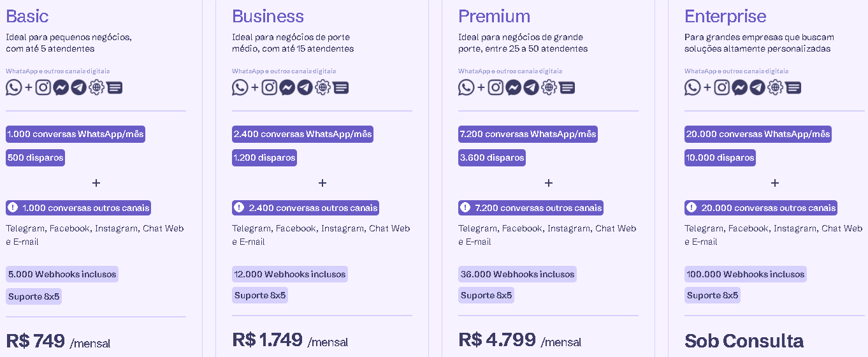Click the 500 disparos badge
Image resolution: width=868 pixels, height=357 pixels.
point(35,157)
